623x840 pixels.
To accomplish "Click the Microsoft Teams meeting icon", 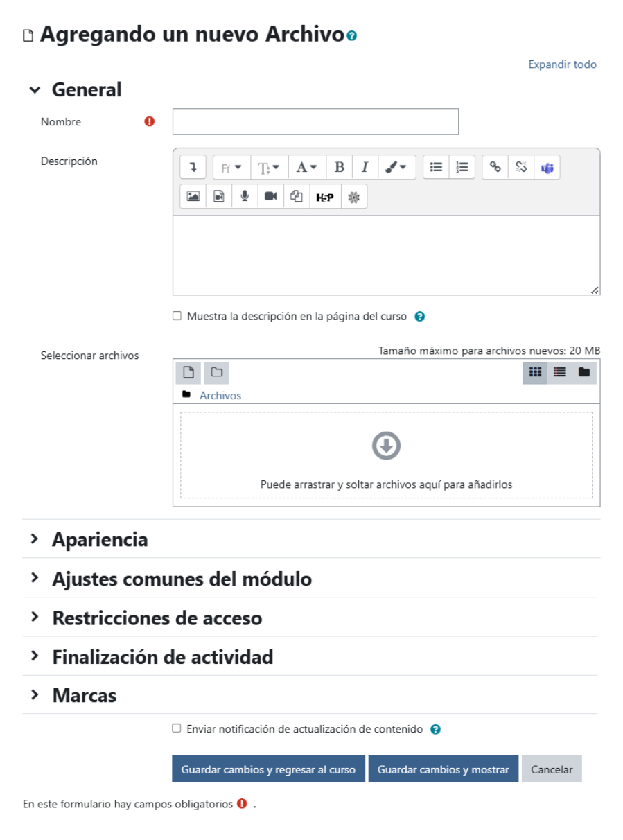I will click(547, 167).
